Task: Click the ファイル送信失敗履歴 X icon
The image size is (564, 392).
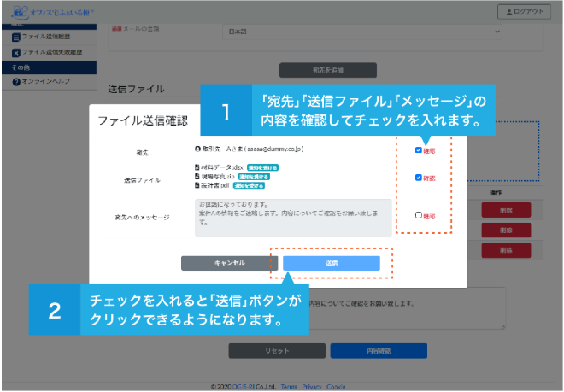Action: tap(16, 53)
